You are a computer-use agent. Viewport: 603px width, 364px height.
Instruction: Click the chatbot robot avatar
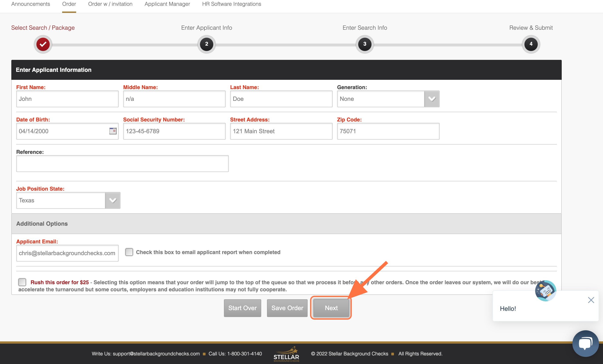click(x=546, y=291)
